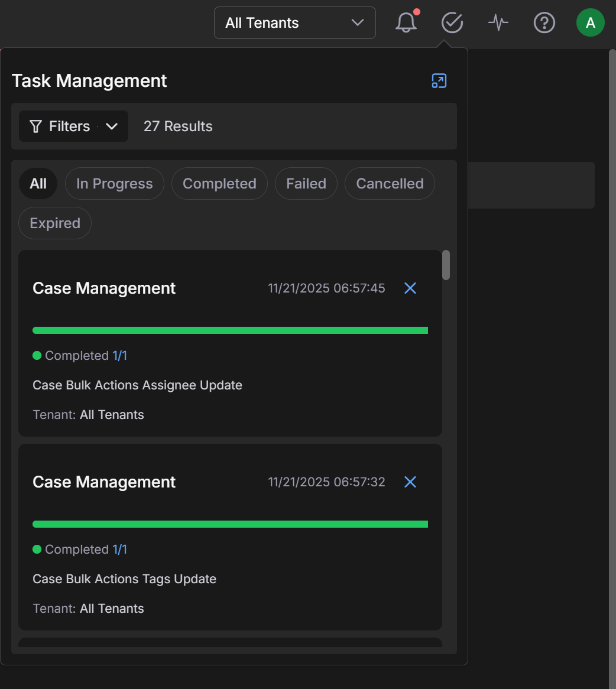Show Expired tasks

coord(55,223)
